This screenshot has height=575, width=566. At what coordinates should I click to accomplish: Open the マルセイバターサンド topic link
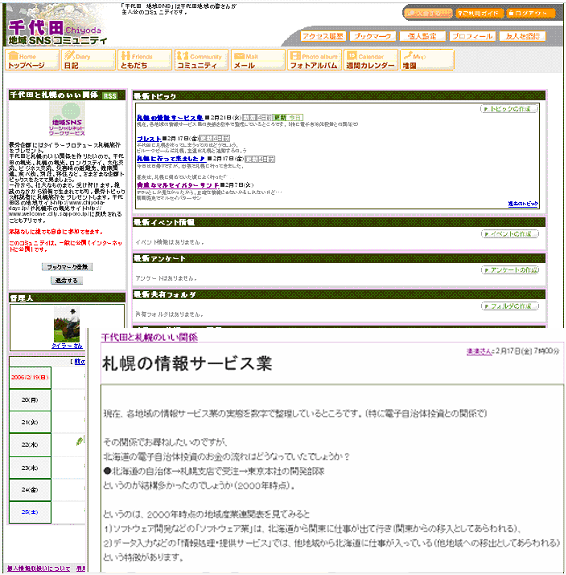point(178,185)
